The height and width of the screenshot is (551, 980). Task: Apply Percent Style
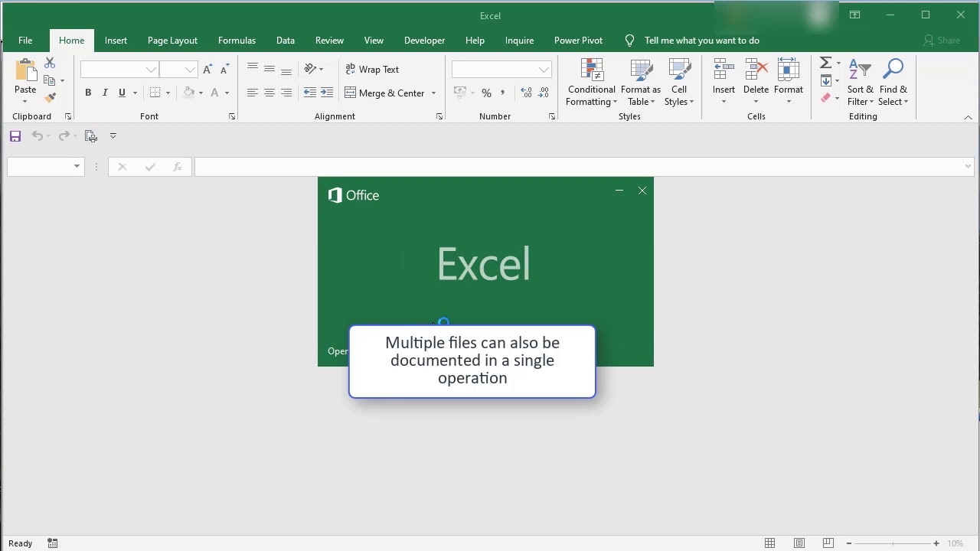click(x=486, y=93)
